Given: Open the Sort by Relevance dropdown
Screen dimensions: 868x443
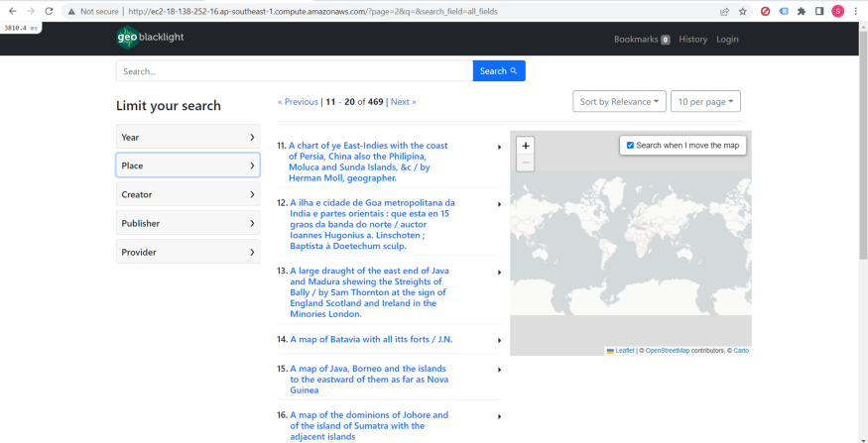Looking at the screenshot, I should point(619,102).
